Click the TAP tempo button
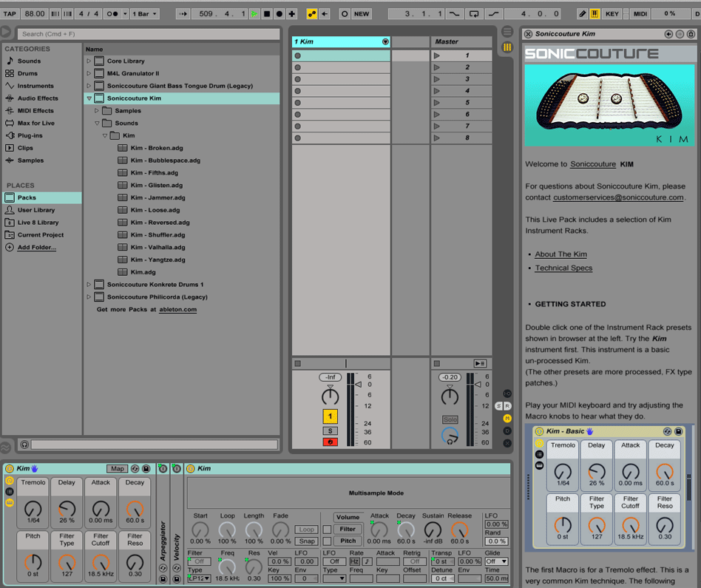The height and width of the screenshot is (588, 701). tap(10, 14)
